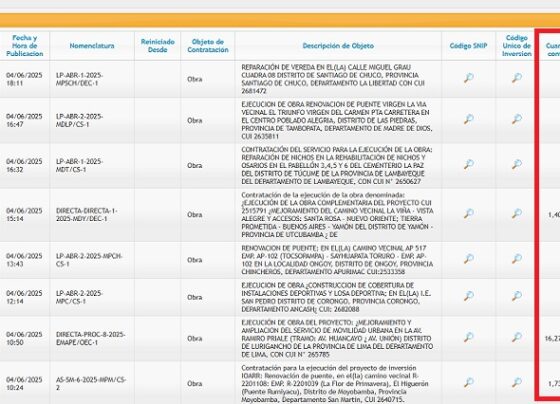Screen dimensions: 560x404
Task: Click nomenclature 'LP-ABR-2-2025-MPC/CS-1'
Action: 79,297
